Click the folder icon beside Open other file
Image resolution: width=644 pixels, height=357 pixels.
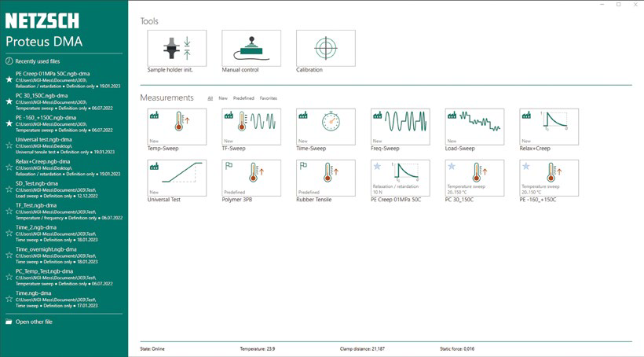[9, 322]
